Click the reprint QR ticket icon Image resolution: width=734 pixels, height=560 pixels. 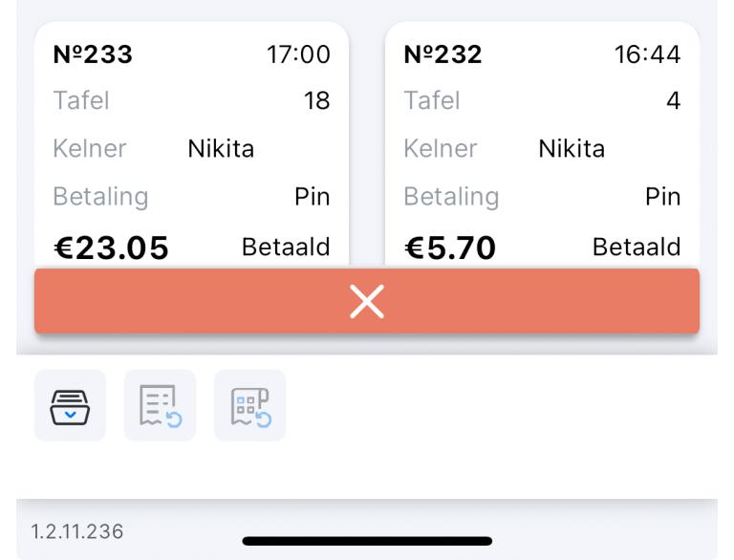pos(249,405)
